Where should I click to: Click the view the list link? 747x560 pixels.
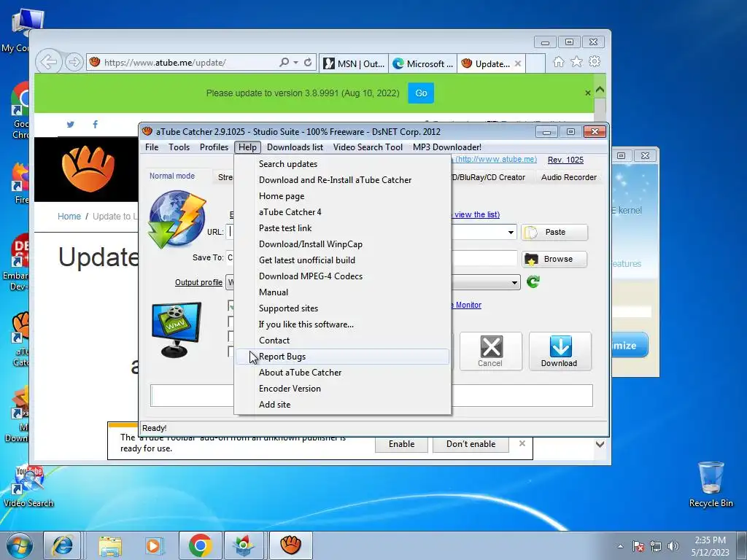click(476, 214)
